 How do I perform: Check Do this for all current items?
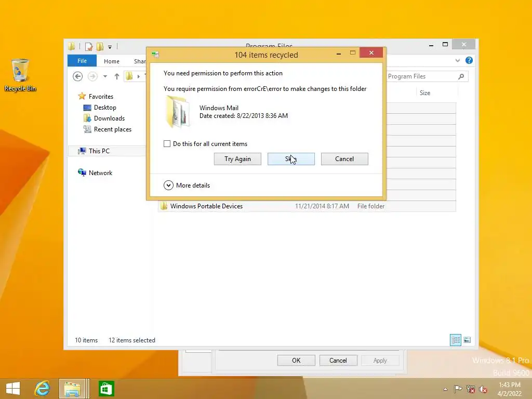167,144
